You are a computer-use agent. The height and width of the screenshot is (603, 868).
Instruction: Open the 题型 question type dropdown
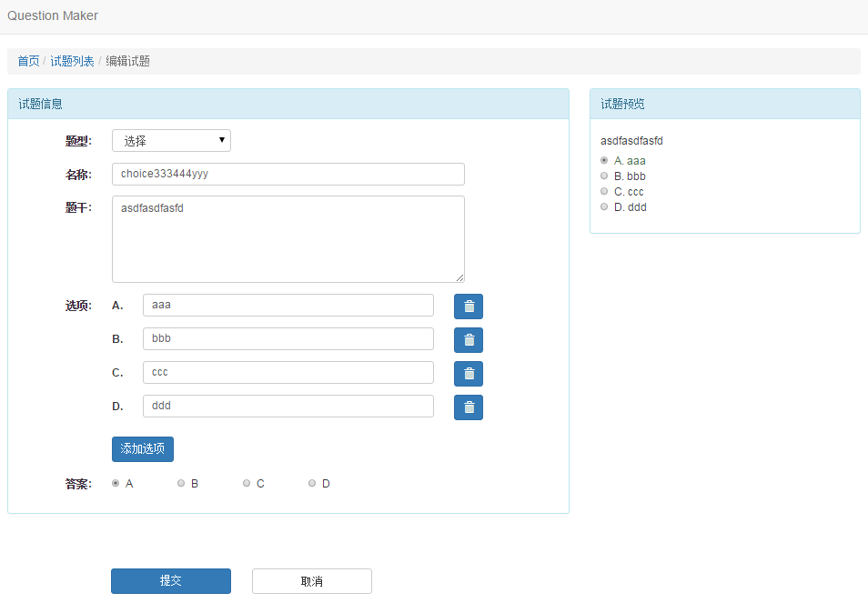(171, 141)
